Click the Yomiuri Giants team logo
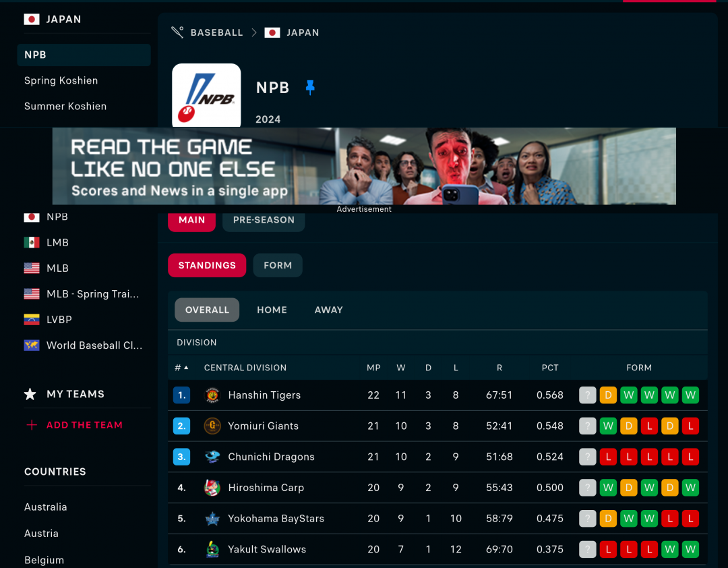This screenshot has width=728, height=568. (x=212, y=426)
